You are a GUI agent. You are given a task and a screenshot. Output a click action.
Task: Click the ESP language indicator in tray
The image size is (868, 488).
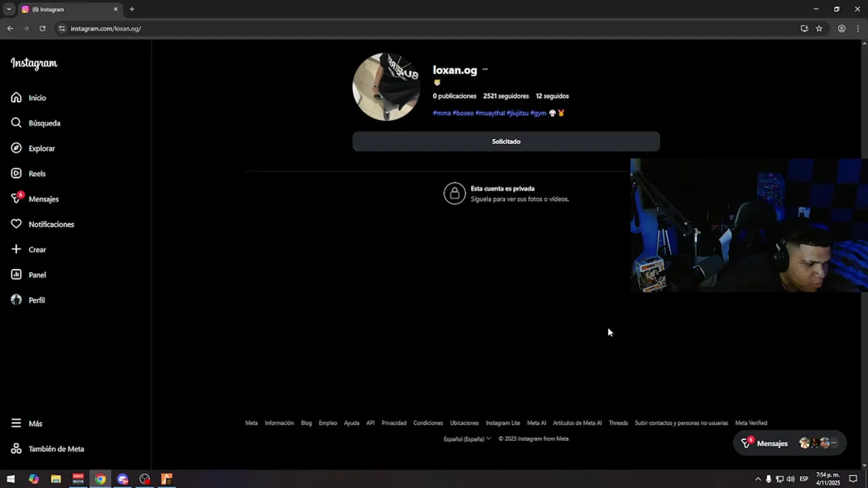tap(804, 479)
